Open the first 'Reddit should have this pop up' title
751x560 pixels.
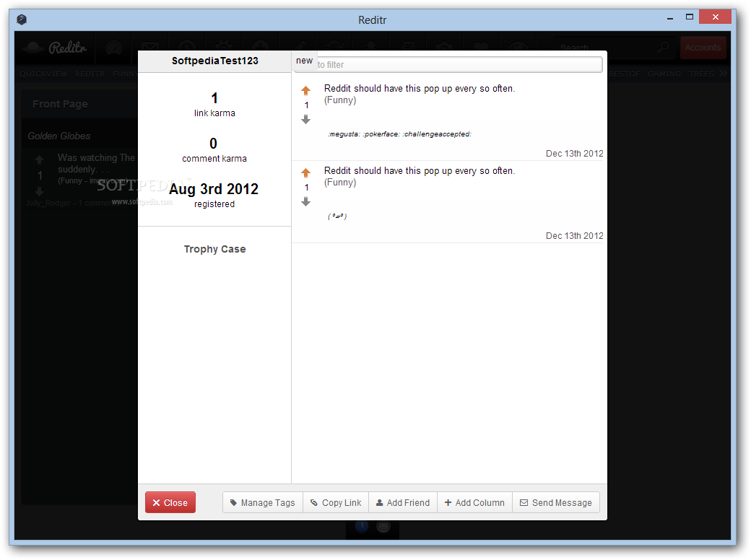[420, 89]
